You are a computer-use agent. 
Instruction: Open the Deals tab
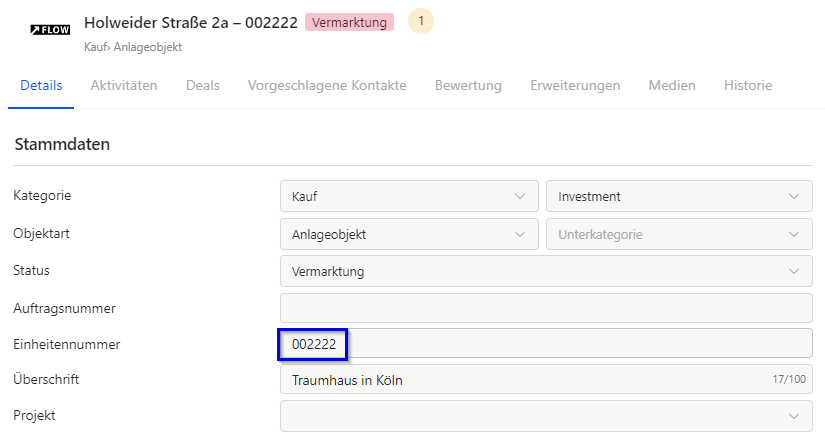202,86
